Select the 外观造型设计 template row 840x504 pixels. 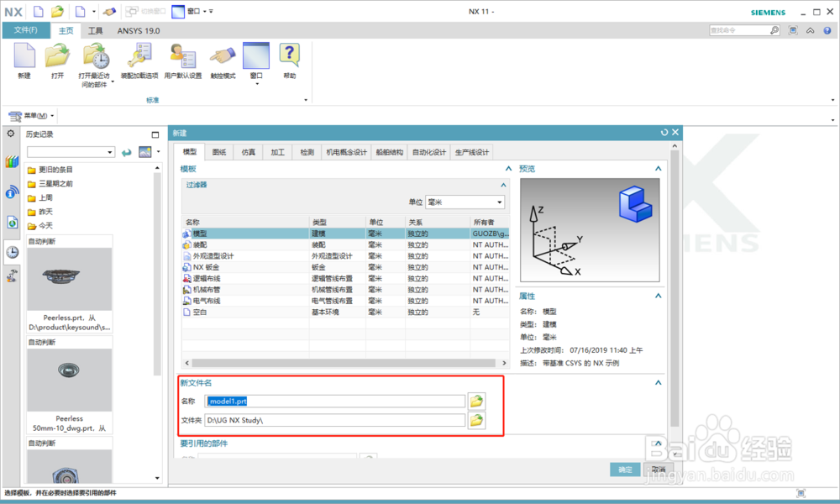click(345, 256)
